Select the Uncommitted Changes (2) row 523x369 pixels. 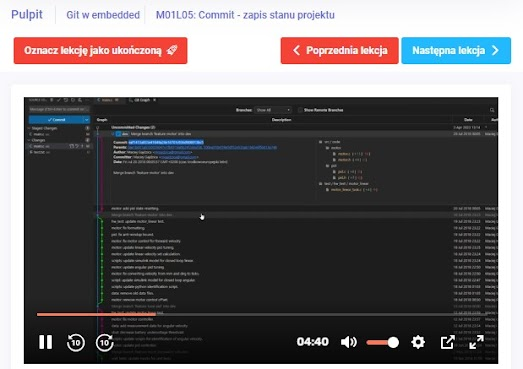(x=295, y=127)
